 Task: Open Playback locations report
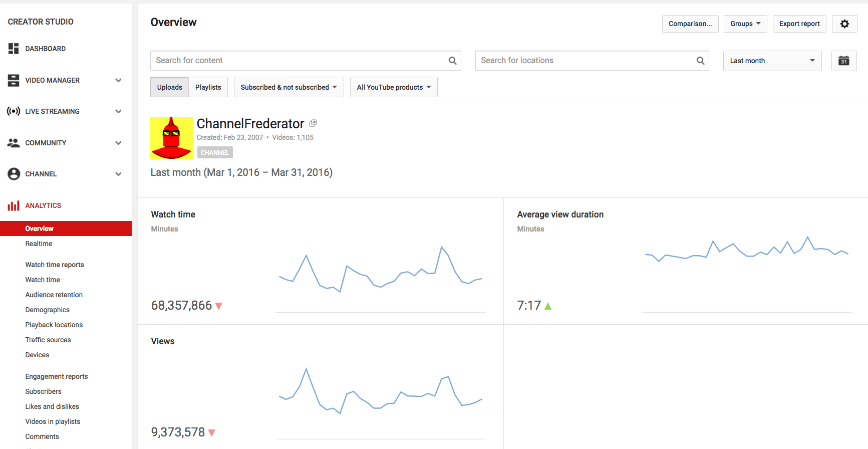[x=54, y=325]
